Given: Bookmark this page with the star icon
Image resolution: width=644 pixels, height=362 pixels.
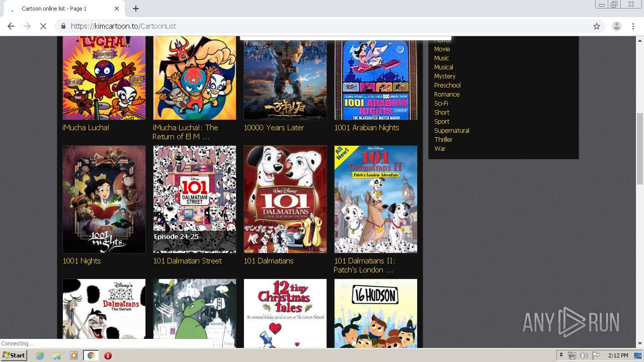Looking at the screenshot, I should [x=597, y=26].
